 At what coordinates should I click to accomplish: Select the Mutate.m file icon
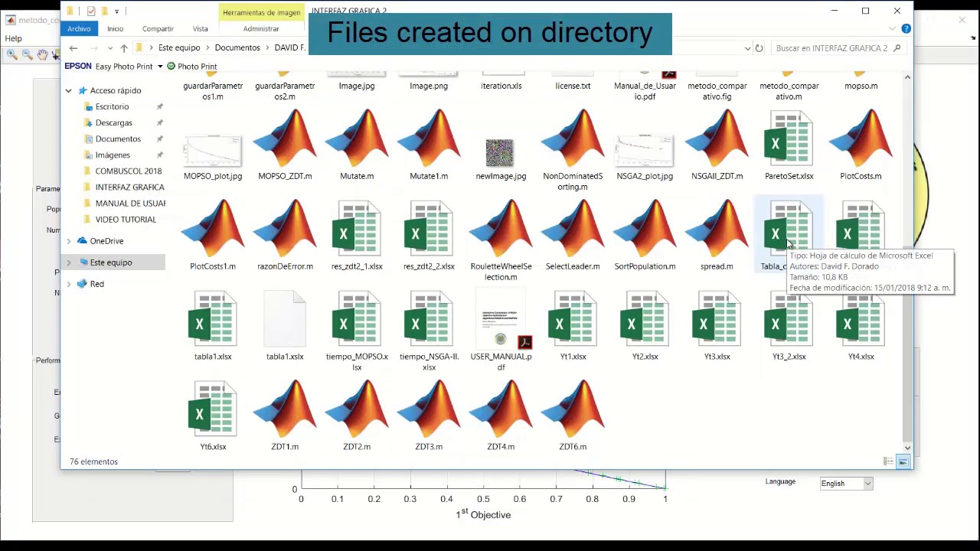coord(357,138)
